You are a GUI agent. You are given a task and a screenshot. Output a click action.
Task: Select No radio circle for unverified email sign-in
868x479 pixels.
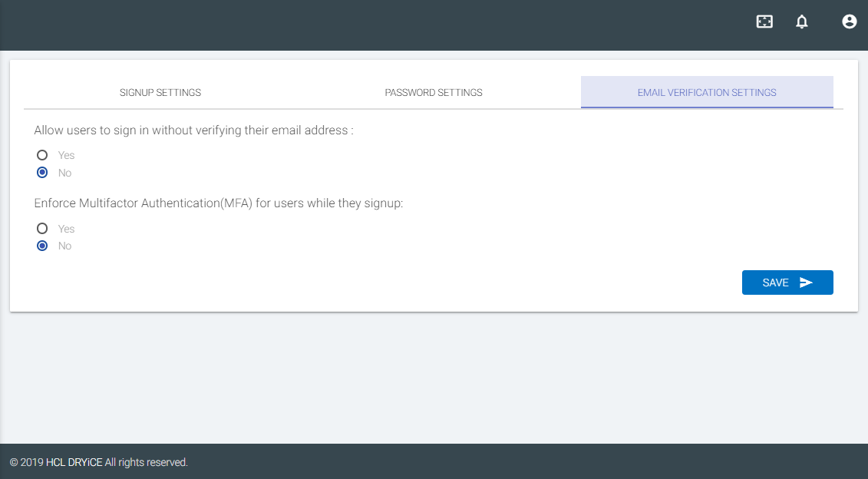42,173
